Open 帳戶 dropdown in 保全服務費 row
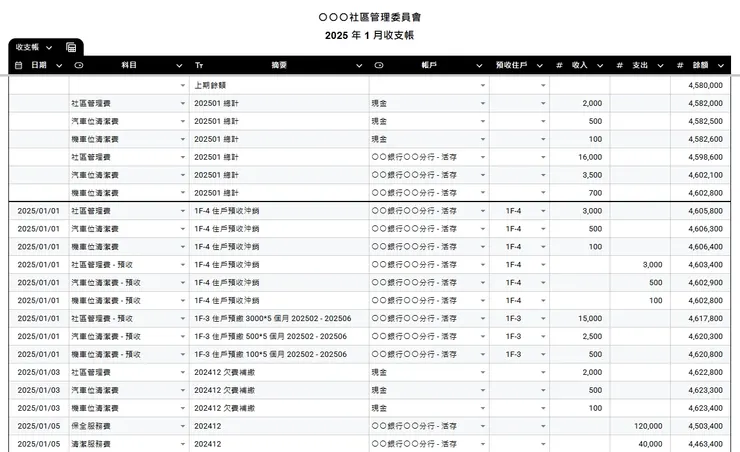 coord(483,426)
